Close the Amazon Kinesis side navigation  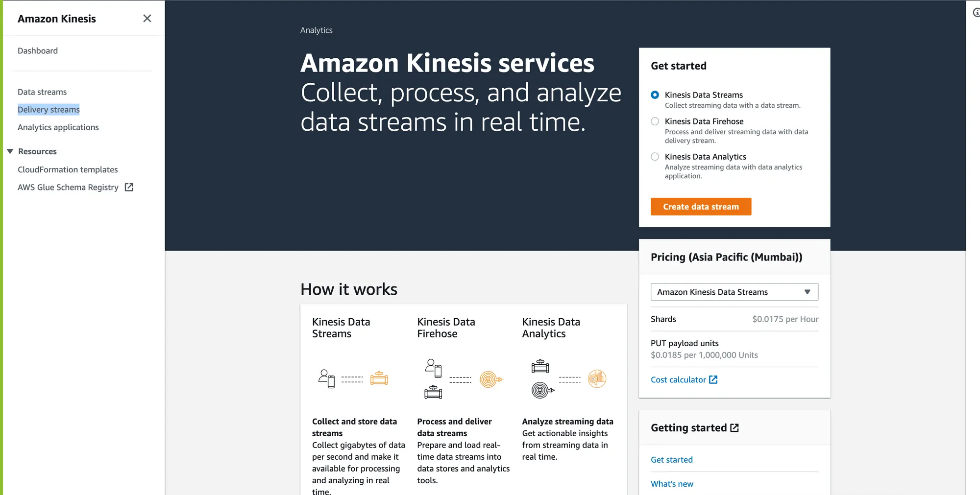[147, 19]
